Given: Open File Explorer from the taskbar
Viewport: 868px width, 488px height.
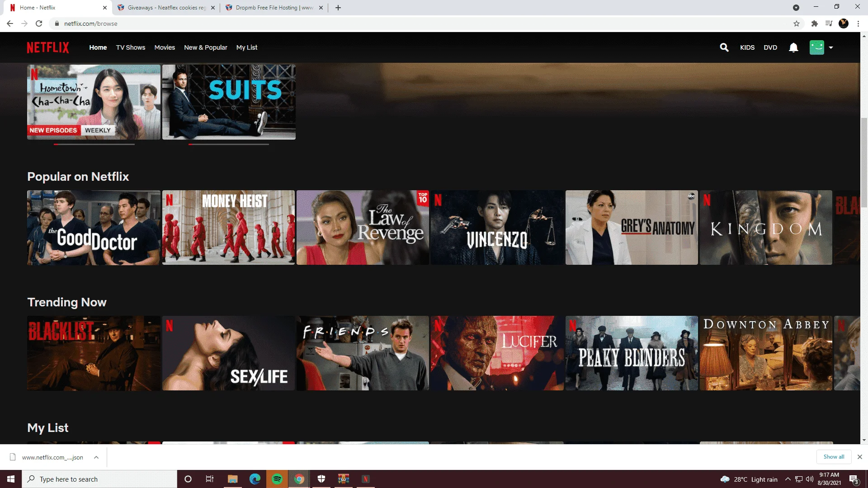Looking at the screenshot, I should [233, 479].
